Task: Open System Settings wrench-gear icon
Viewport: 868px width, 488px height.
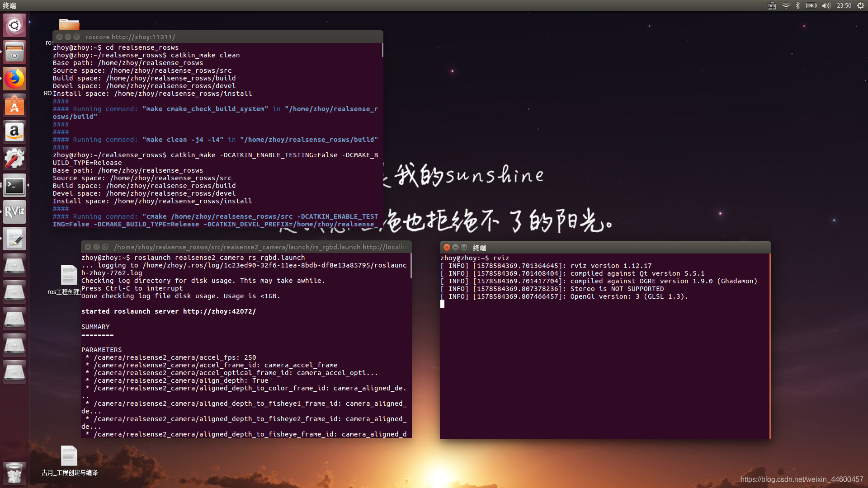Action: coord(14,159)
